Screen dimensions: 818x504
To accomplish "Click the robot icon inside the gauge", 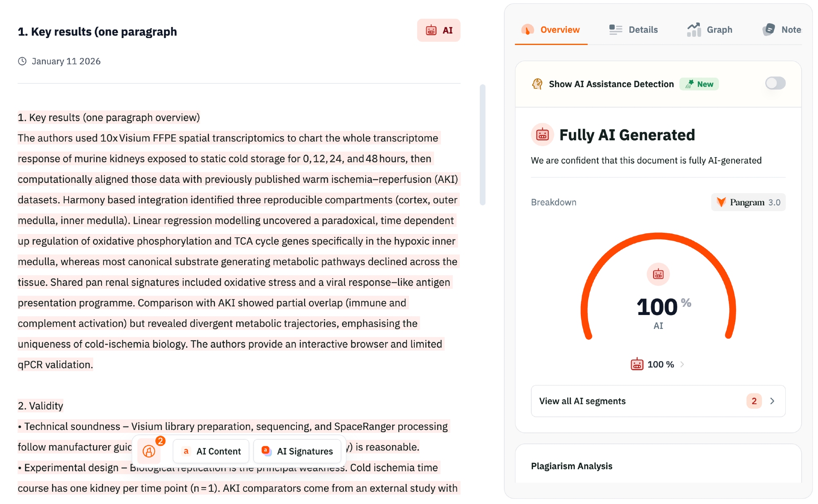I will pos(658,274).
